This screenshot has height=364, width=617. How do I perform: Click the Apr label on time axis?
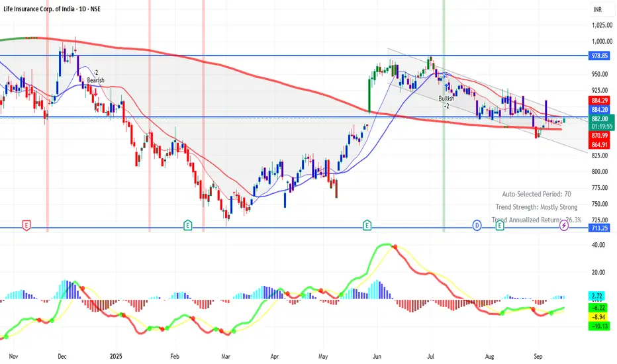[274, 357]
